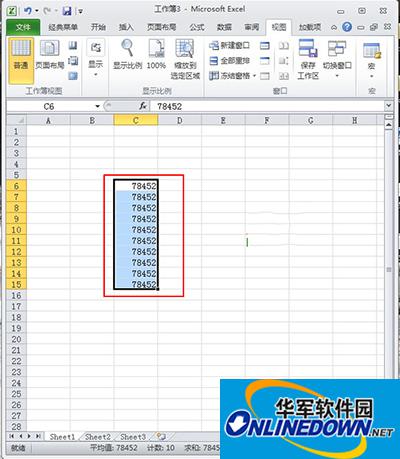Select the Sheet2 worksheet tab
Screen dimensions: 400x459
pos(98,437)
